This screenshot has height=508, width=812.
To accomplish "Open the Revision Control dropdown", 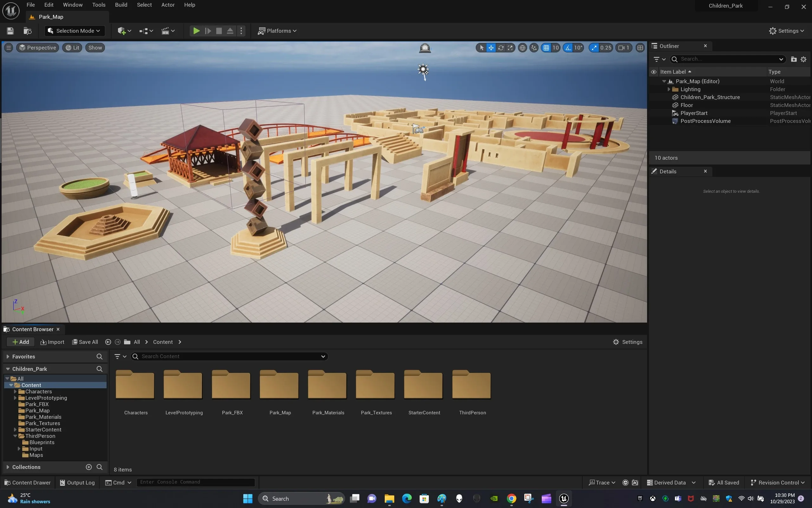I will click(778, 483).
